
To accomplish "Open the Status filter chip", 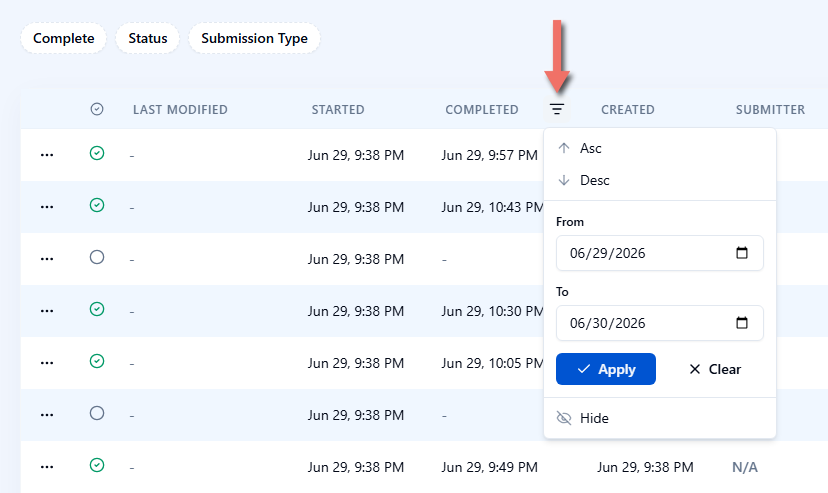I will point(148,38).
